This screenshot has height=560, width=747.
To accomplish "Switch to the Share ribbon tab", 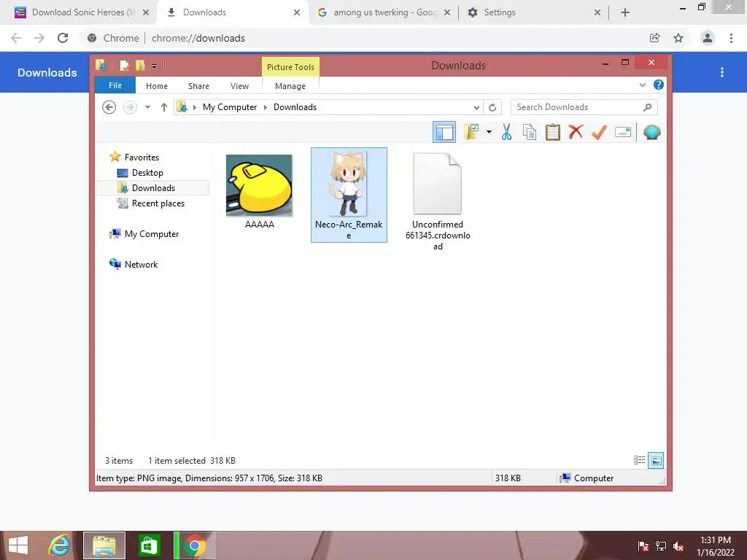I will (198, 86).
